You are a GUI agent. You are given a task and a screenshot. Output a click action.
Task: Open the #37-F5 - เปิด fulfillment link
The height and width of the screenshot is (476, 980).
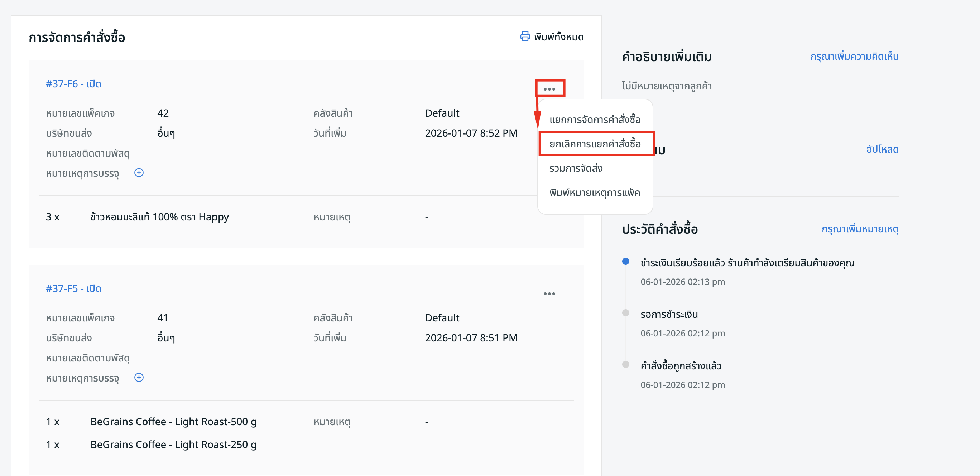73,288
